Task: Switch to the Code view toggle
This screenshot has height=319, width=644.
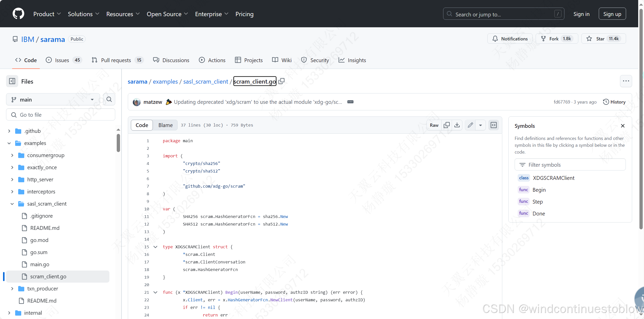Action: point(142,125)
